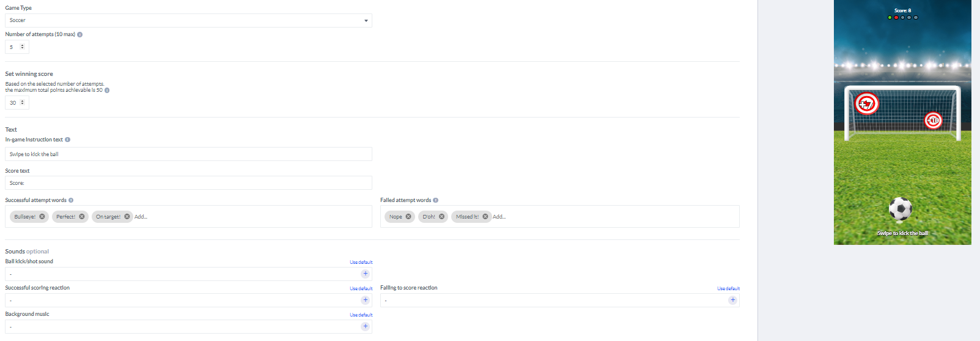Click info icon beside Number of attempts
This screenshot has height=341, width=980.
[80, 35]
